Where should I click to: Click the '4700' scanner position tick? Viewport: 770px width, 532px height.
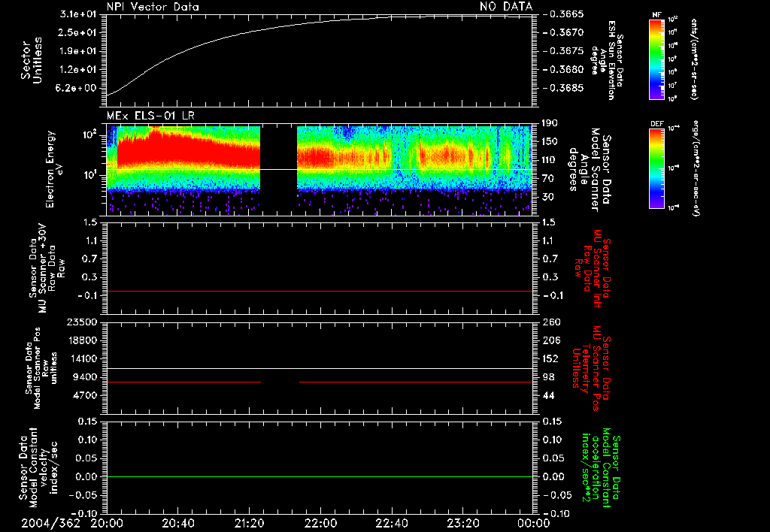click(84, 395)
